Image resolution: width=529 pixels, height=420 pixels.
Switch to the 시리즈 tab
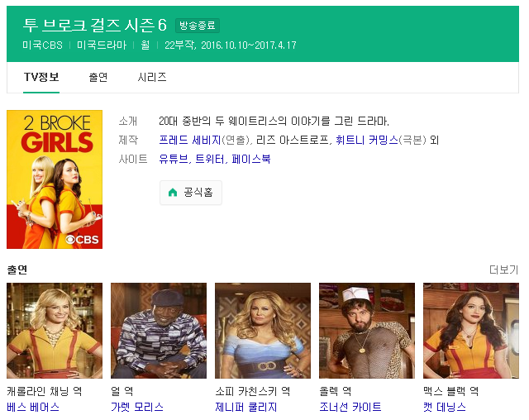pos(152,77)
